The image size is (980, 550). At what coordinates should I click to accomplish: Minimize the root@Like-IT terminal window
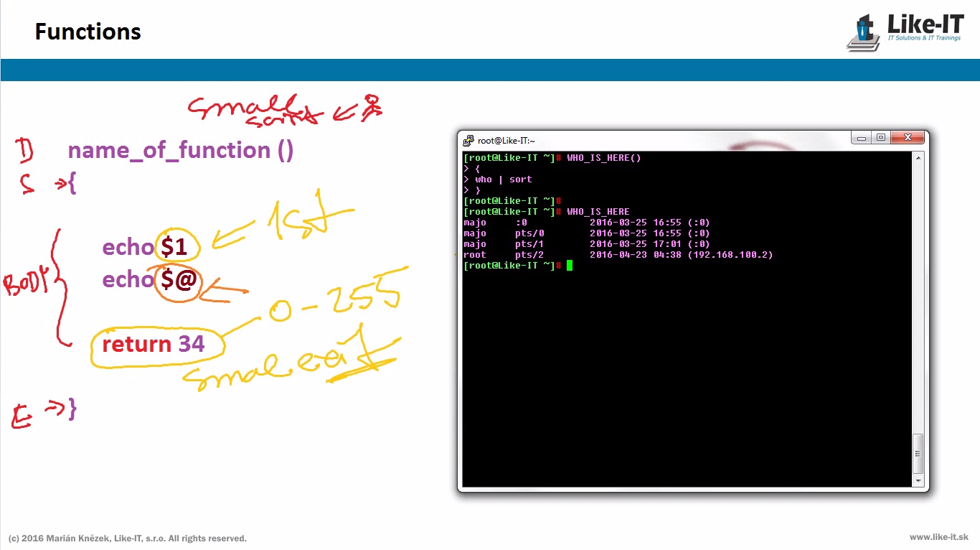[x=862, y=138]
